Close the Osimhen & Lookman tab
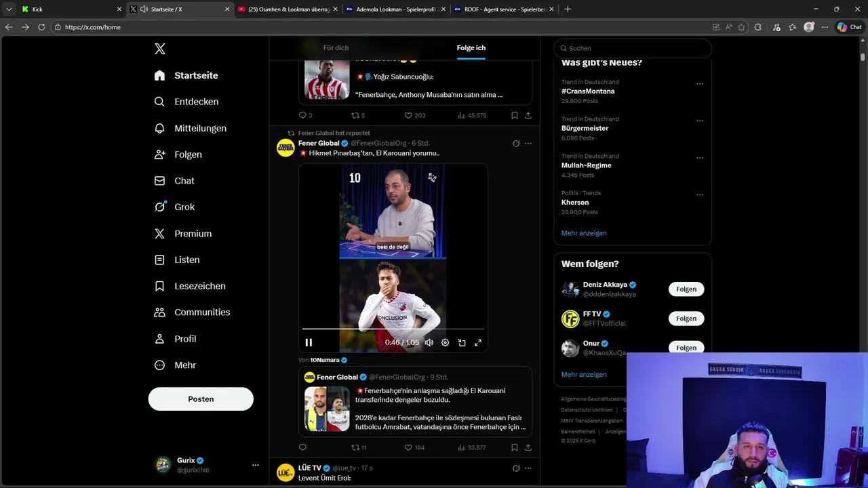 [x=335, y=9]
